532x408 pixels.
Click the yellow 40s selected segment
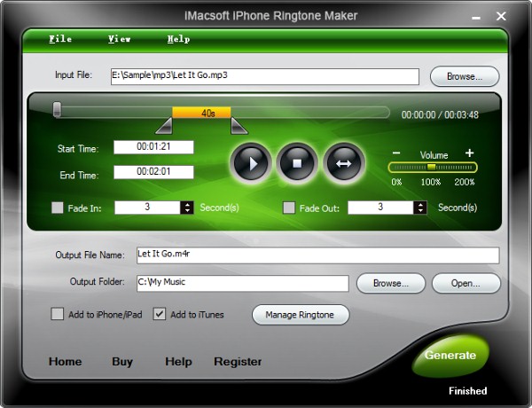[x=201, y=113]
